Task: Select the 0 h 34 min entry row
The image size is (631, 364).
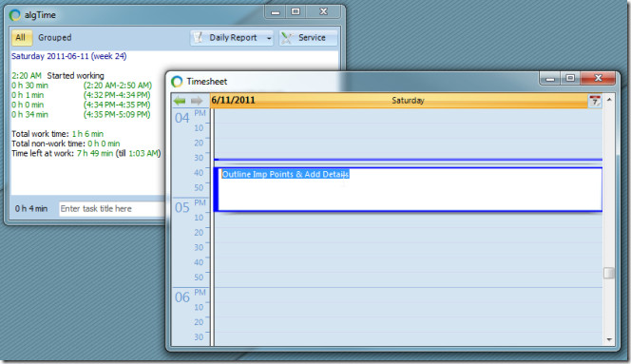Action: (81, 114)
